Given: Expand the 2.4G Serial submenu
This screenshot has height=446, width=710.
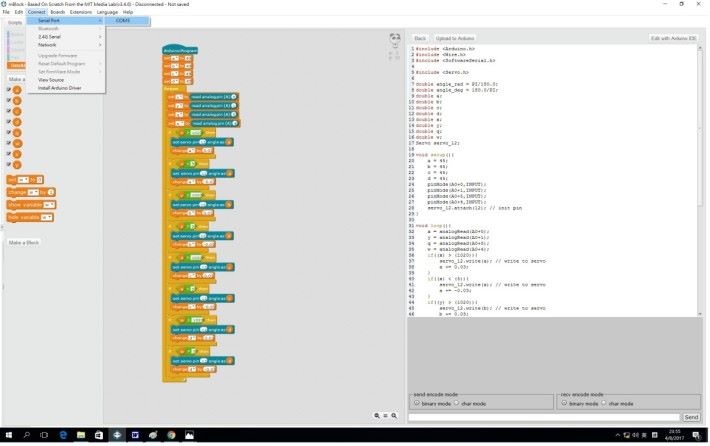Looking at the screenshot, I should 66,37.
